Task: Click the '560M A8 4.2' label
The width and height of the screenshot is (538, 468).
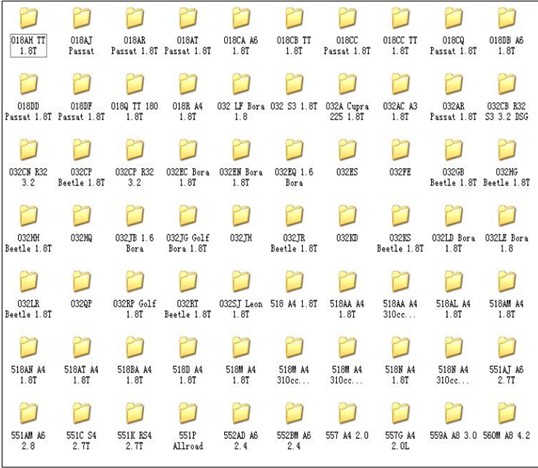Action: (507, 435)
